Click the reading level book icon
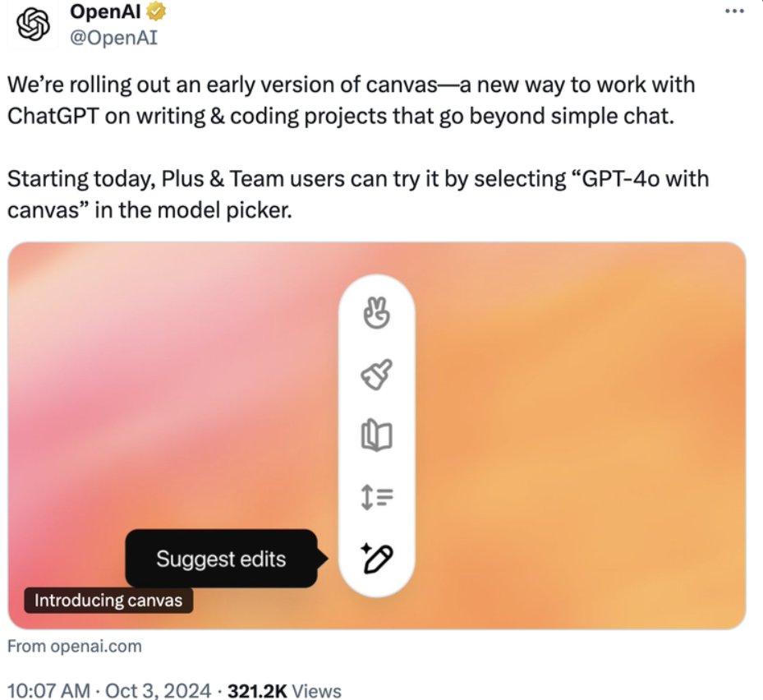This screenshot has height=700, width=763. pos(377,435)
